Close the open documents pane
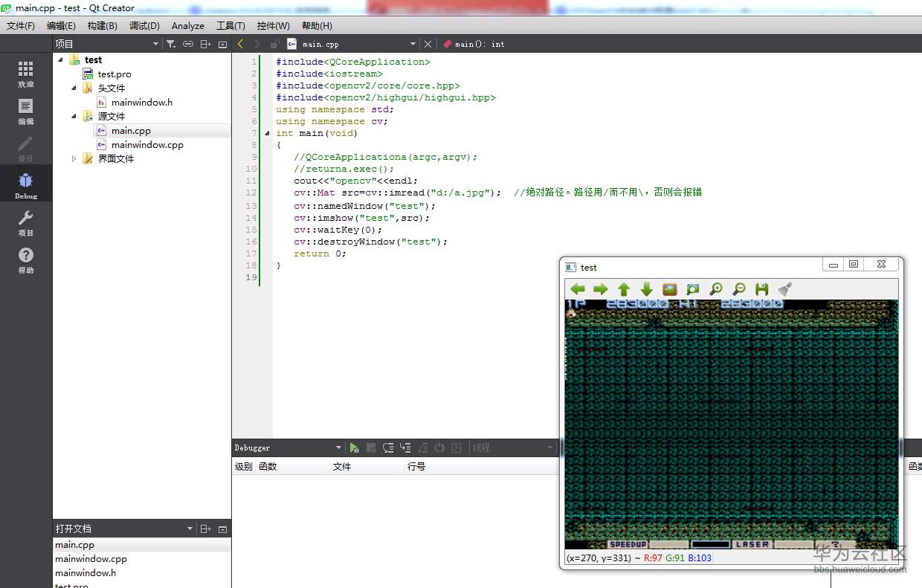This screenshot has height=588, width=922. pos(222,529)
